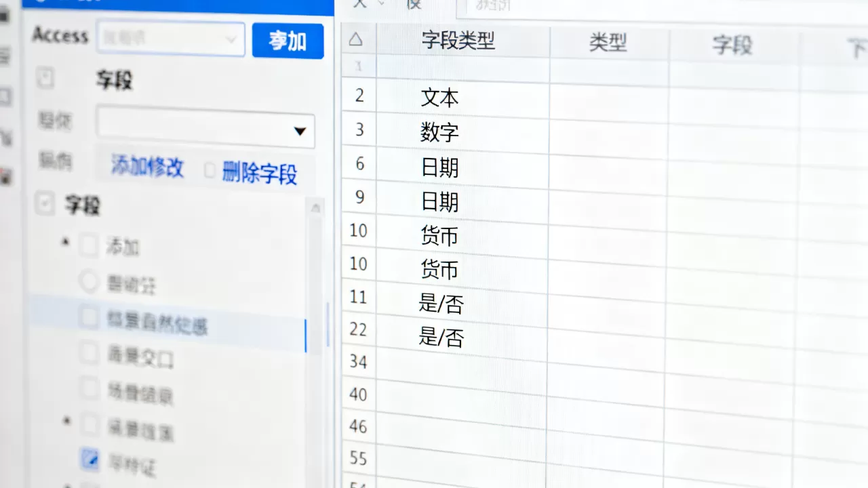The width and height of the screenshot is (868, 488).
Task: Click the blue button beside the Access dropdown
Action: click(288, 41)
